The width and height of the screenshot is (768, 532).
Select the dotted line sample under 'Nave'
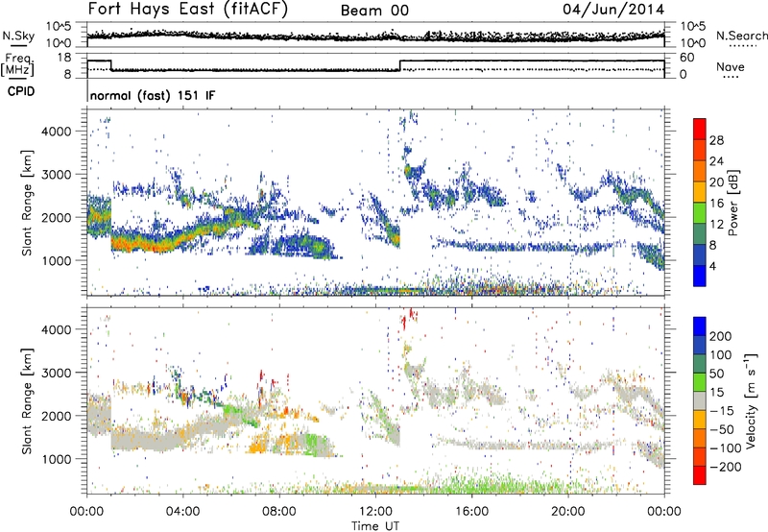[x=731, y=78]
